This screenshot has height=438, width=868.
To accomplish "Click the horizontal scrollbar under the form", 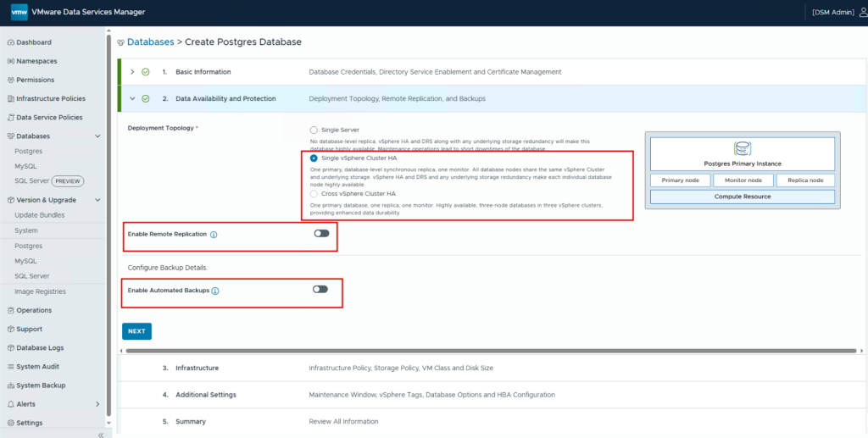I will (x=491, y=351).
